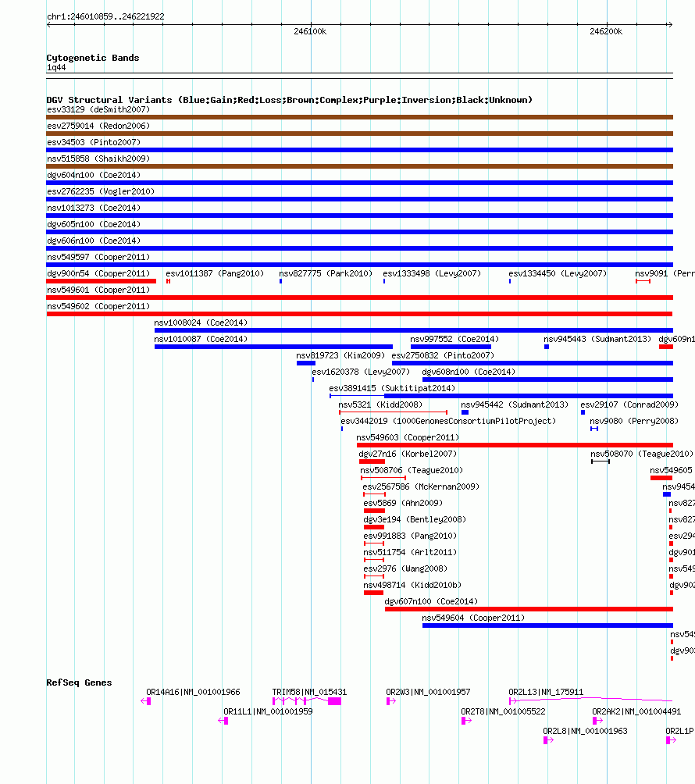Image resolution: width=695 pixels, height=784 pixels.
Task: Click the 246200k ruler position label
Action: pos(606,31)
